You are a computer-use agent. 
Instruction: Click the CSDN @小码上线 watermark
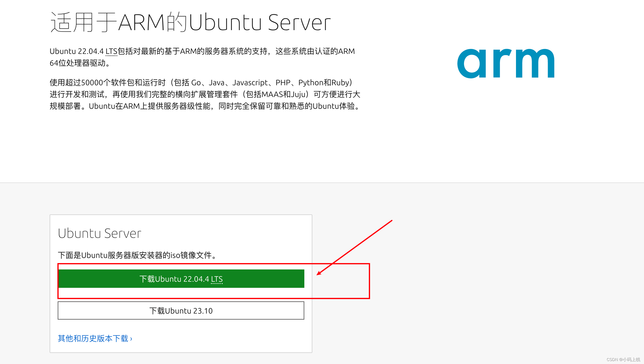623,360
